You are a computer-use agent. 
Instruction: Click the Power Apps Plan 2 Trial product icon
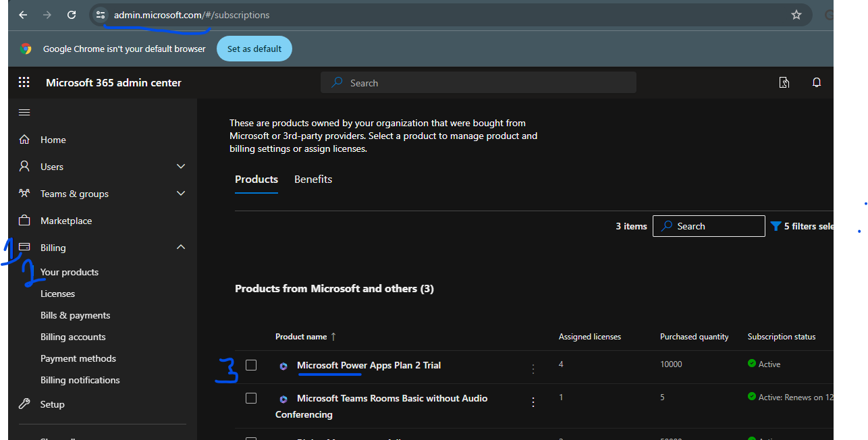point(283,366)
